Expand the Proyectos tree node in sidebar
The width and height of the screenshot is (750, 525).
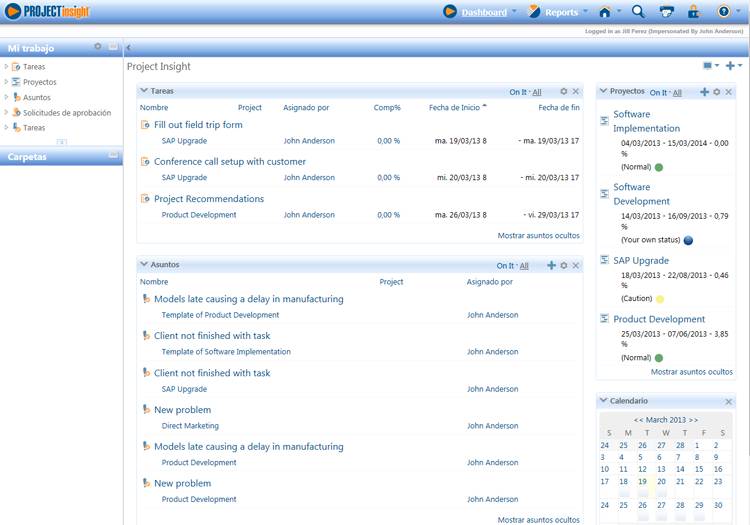[6, 82]
